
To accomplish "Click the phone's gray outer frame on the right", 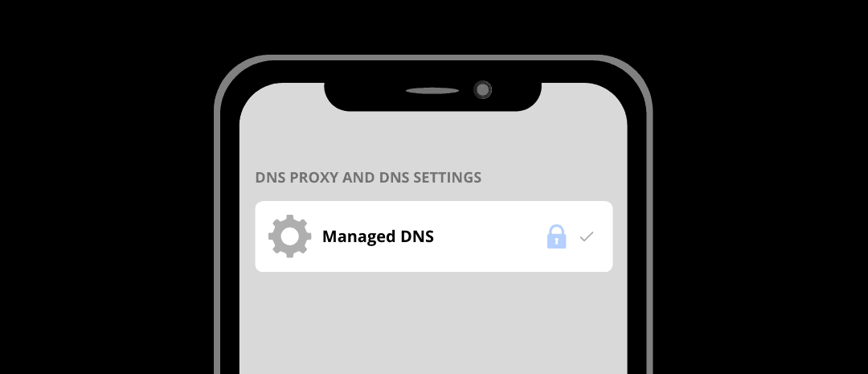I will (649, 249).
